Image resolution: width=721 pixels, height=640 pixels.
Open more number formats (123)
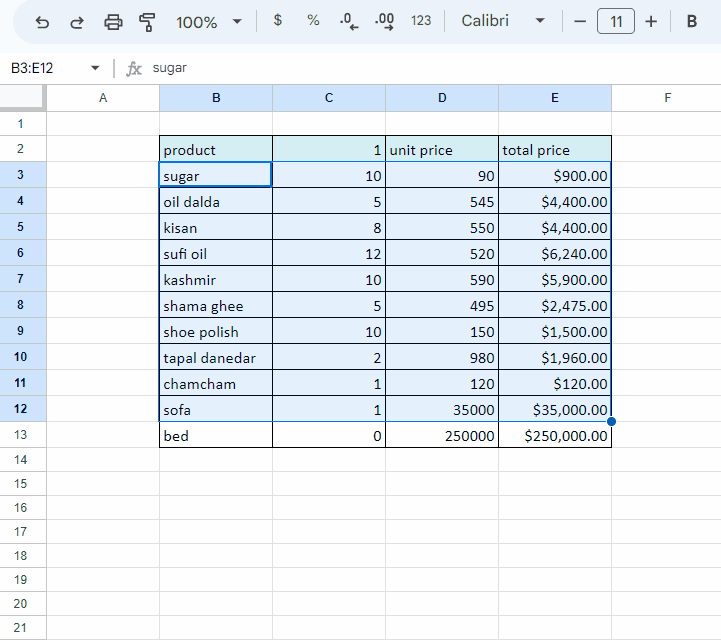(x=421, y=21)
